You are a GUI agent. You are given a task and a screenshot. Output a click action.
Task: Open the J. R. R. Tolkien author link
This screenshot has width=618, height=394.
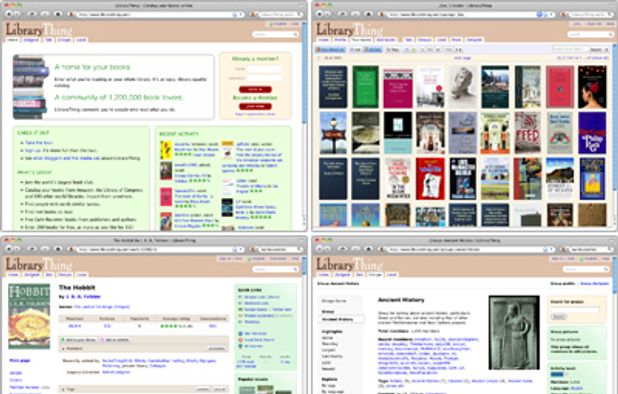click(x=82, y=297)
